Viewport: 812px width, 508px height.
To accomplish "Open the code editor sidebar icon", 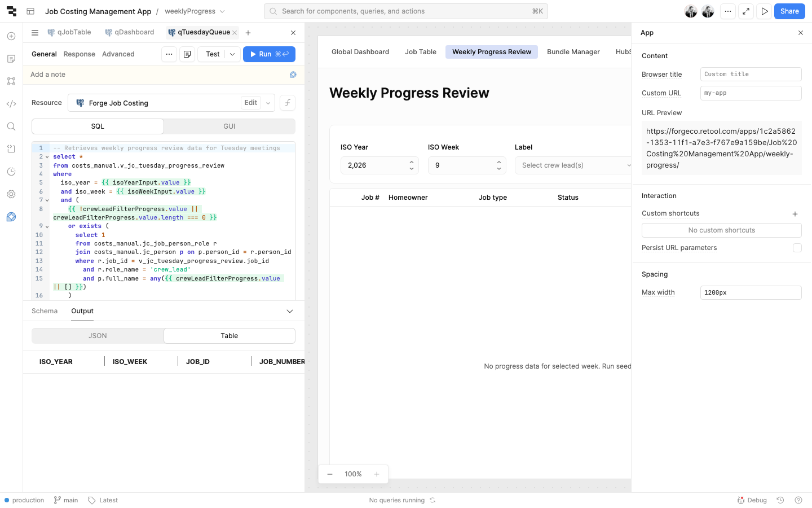I will pos(11,104).
